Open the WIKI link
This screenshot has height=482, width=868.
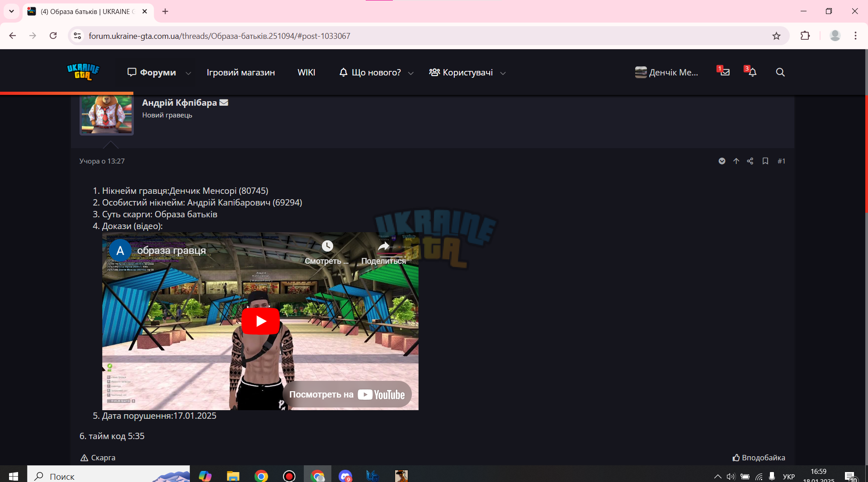click(306, 72)
